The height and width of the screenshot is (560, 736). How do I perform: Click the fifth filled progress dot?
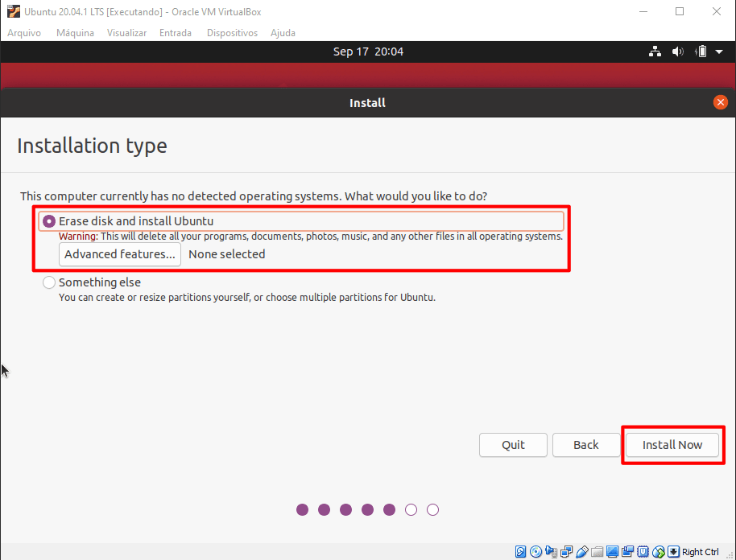coord(389,509)
